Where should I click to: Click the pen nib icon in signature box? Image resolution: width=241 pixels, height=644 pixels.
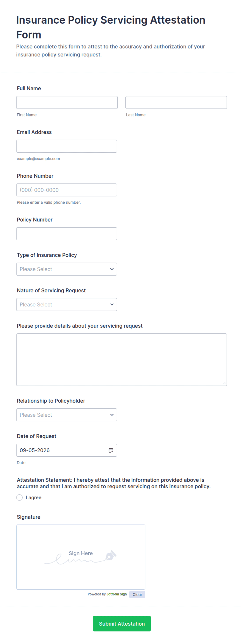[x=111, y=555]
